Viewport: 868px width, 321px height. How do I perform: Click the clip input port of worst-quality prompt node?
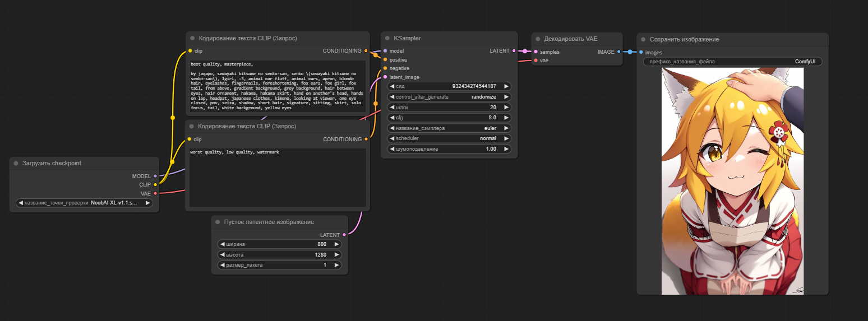[x=190, y=139]
